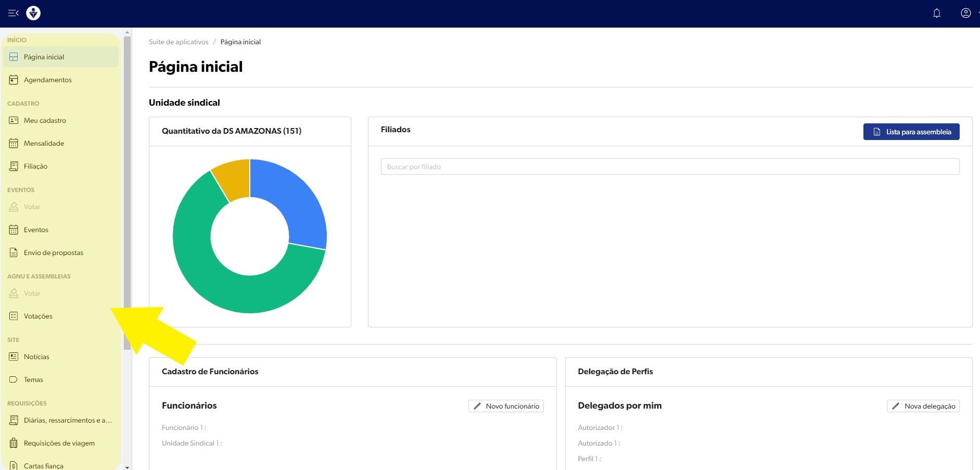Open the user account profile icon

point(965,14)
